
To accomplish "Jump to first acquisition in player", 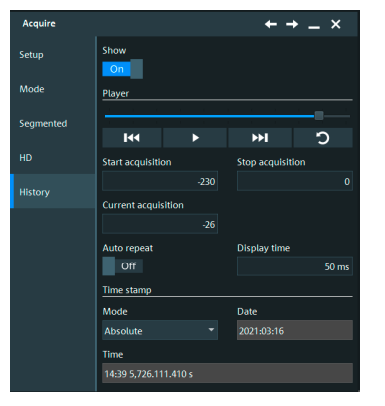I will (132, 138).
